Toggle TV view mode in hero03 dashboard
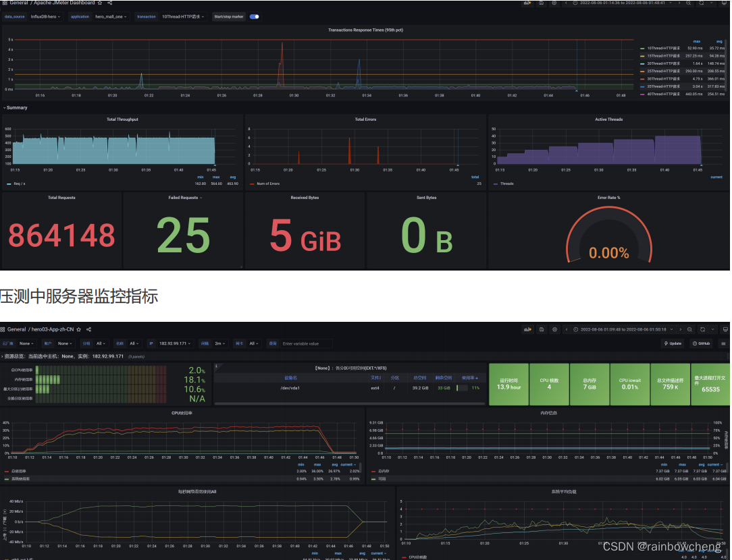Image resolution: width=732 pixels, height=560 pixels. tap(725, 330)
